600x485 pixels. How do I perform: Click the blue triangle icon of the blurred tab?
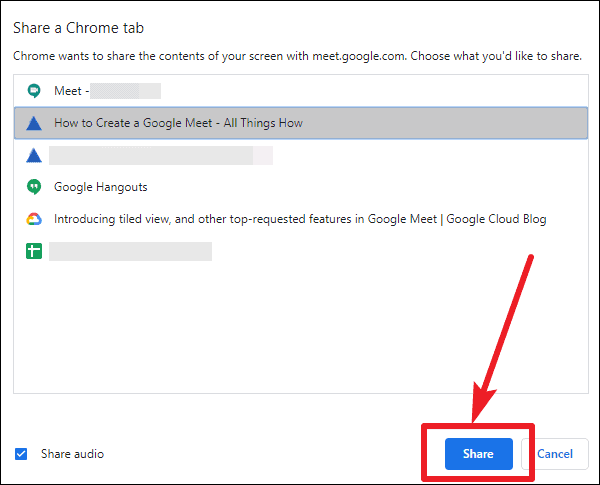(x=34, y=155)
